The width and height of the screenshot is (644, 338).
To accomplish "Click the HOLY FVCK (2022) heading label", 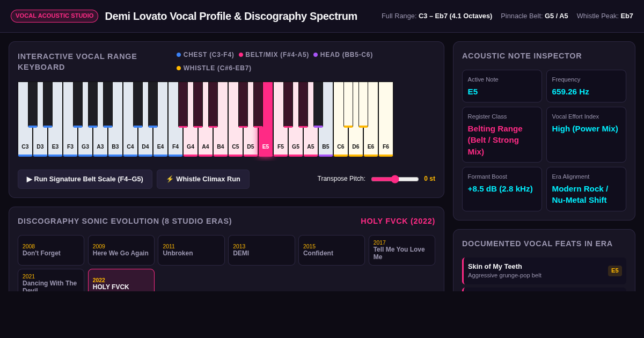I will point(398,221).
